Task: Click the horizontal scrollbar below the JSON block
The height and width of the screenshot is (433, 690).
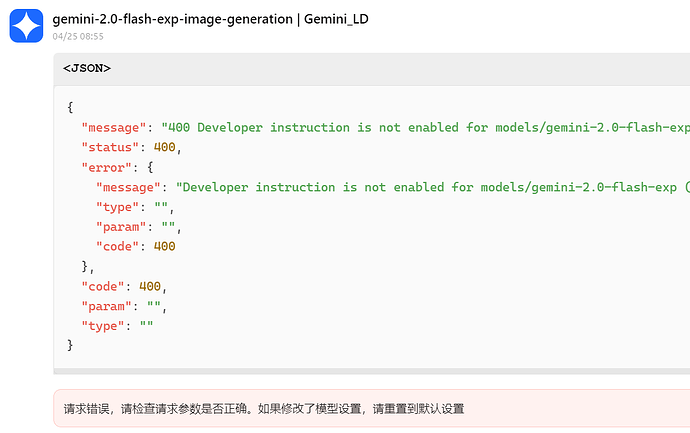Action: (371, 371)
